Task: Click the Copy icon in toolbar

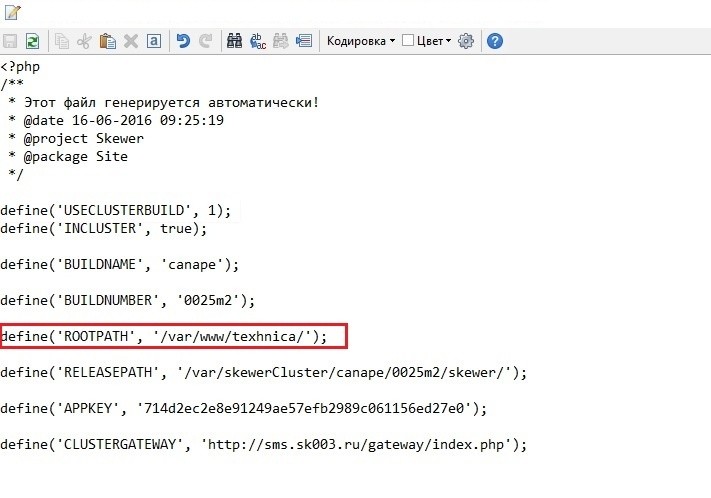Action: click(63, 41)
